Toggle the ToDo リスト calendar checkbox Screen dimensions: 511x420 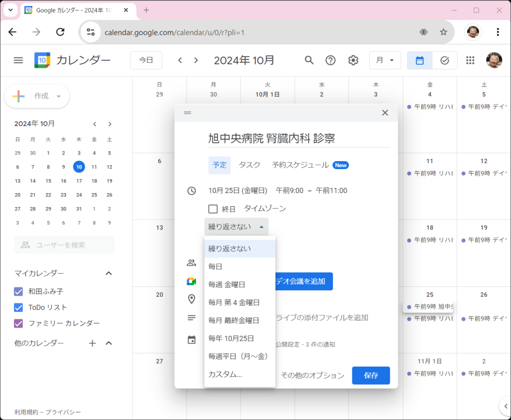point(19,307)
